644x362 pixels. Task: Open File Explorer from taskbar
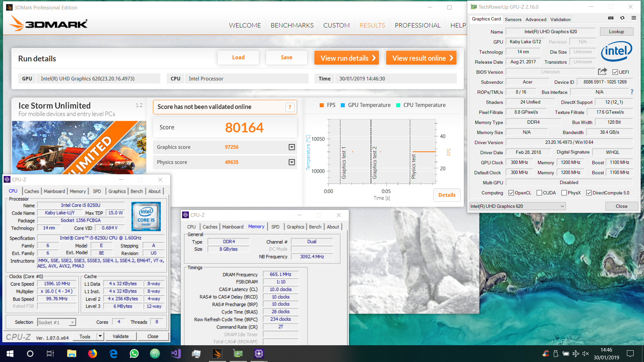(x=71, y=354)
